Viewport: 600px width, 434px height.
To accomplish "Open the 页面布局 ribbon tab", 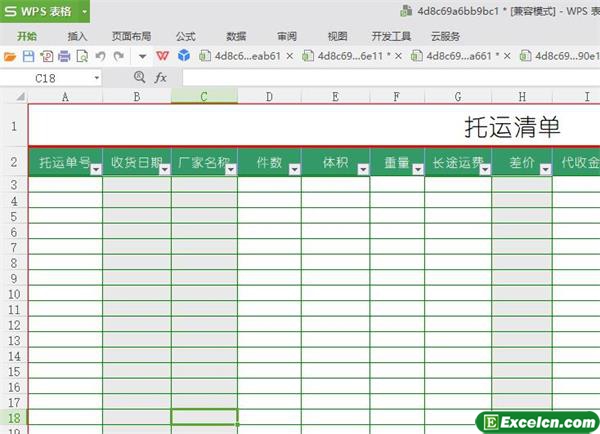I will pyautogui.click(x=131, y=35).
